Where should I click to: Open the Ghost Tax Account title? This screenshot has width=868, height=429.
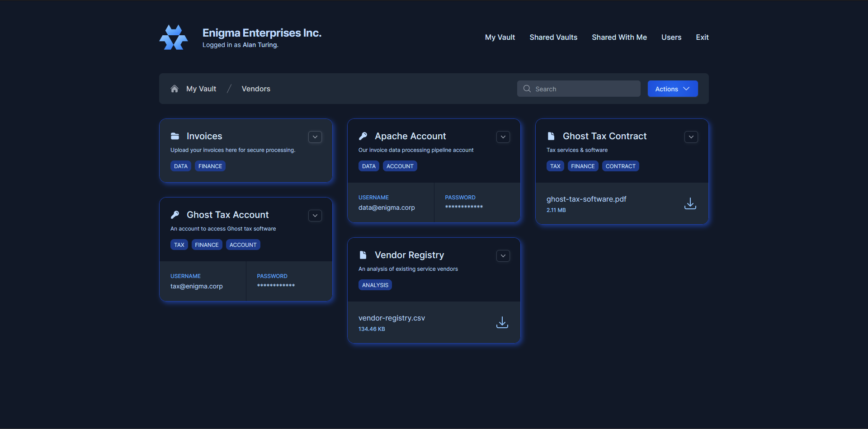point(227,215)
